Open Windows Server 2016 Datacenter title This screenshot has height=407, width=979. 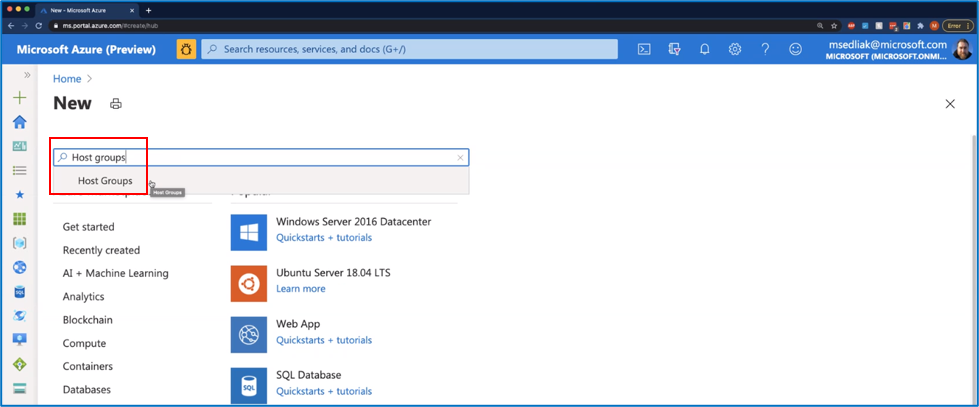coord(353,222)
